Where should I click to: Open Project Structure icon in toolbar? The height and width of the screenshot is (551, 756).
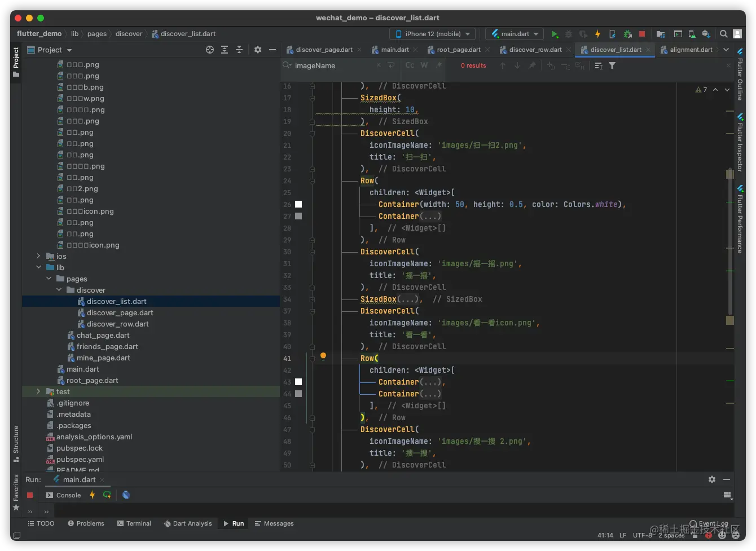pos(661,34)
